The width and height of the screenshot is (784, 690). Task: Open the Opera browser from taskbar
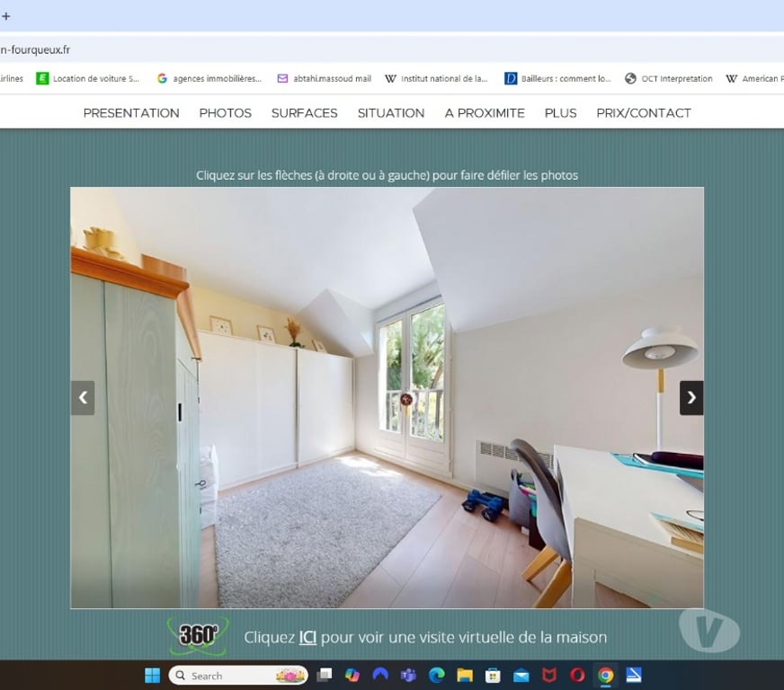pyautogui.click(x=577, y=676)
